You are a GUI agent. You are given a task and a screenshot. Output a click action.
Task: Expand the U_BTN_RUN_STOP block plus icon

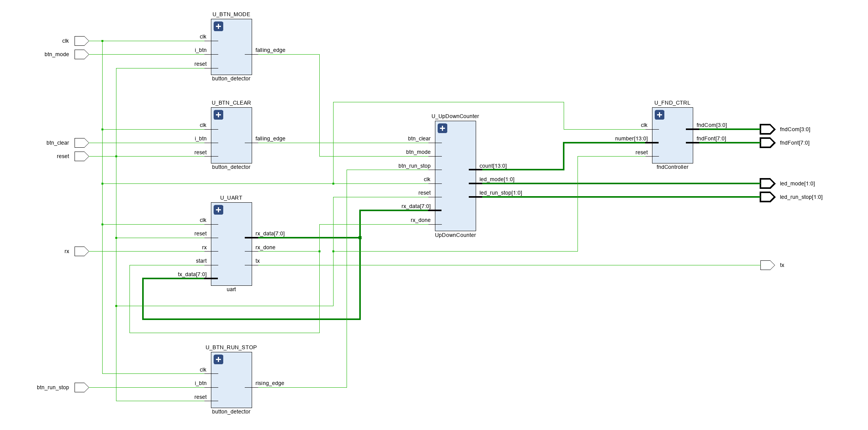(x=218, y=360)
